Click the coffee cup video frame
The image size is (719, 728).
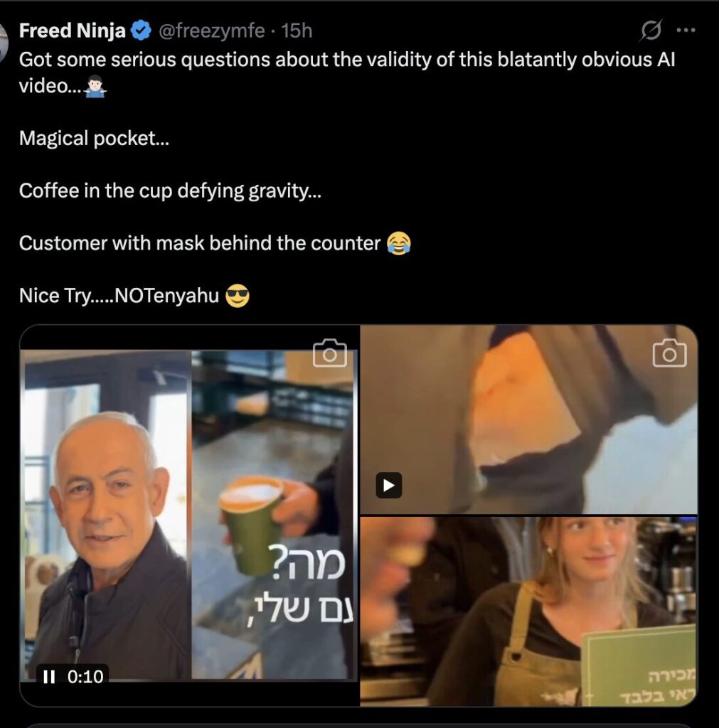(x=274, y=515)
